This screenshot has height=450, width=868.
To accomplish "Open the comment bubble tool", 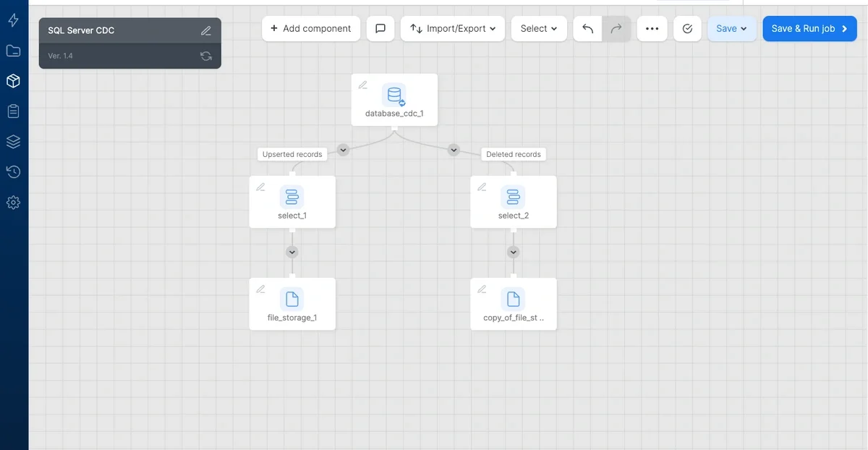I will (380, 28).
